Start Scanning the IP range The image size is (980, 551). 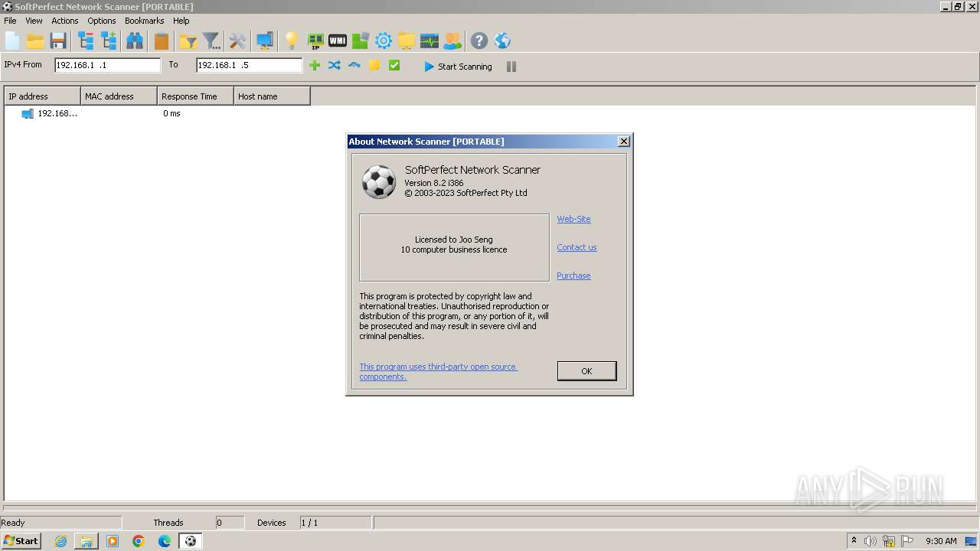coord(458,67)
